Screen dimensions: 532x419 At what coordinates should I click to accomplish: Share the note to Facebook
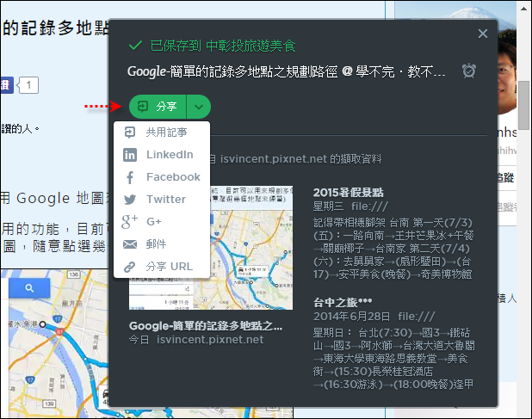(162, 177)
